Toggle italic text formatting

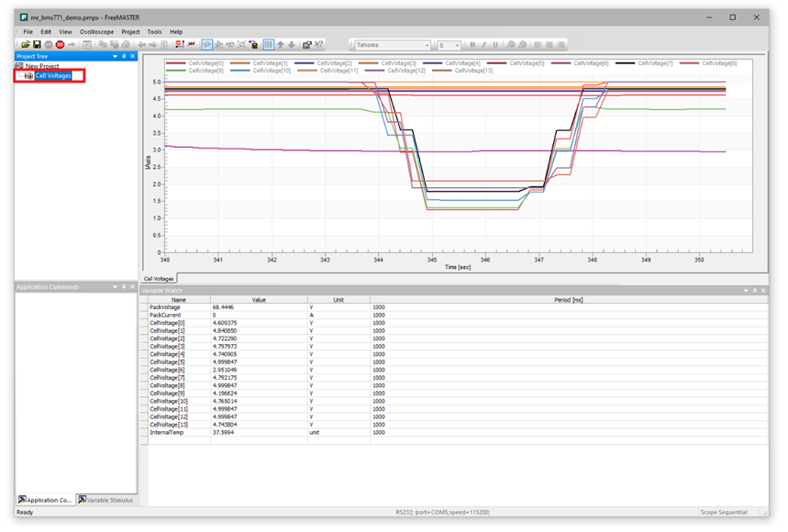point(484,45)
